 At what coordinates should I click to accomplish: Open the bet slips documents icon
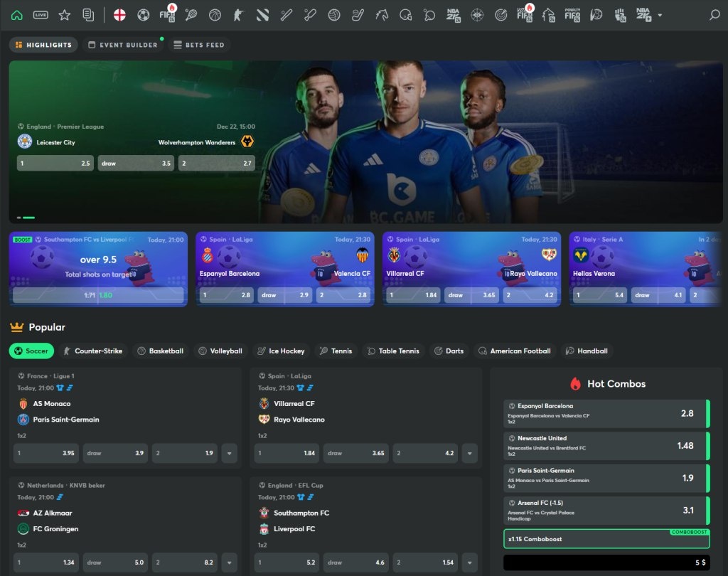tap(87, 15)
